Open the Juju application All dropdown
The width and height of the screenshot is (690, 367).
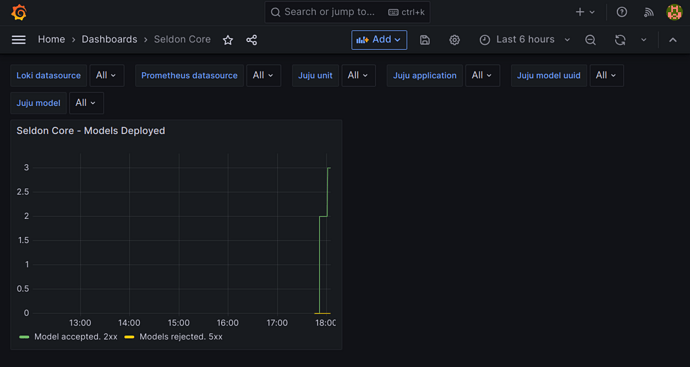coord(482,75)
